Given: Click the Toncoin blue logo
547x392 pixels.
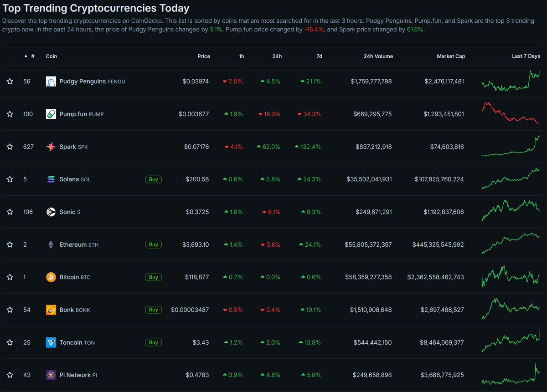Looking at the screenshot, I should 51,342.
